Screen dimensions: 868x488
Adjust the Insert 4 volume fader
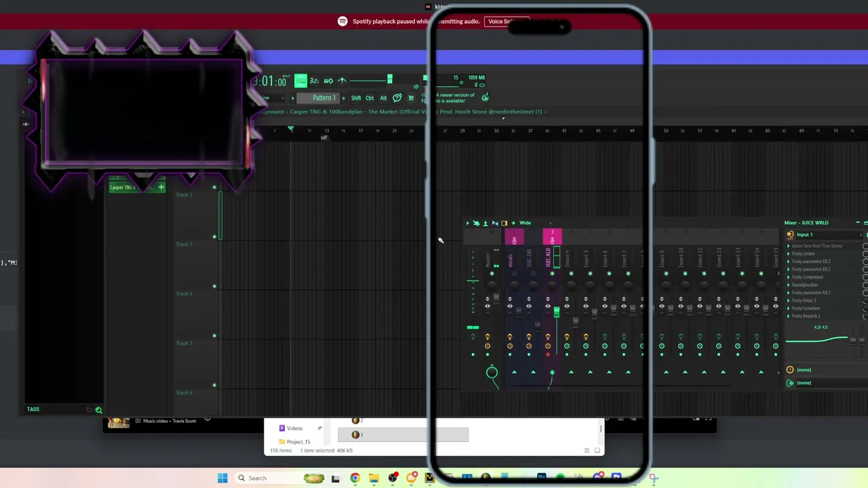pyautogui.click(x=576, y=321)
